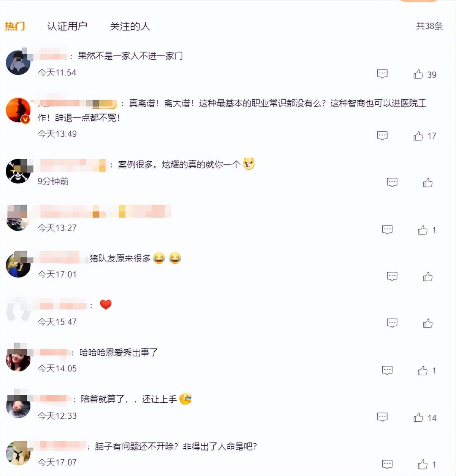Like the 案例很多 comment from 9分钟前

428,183
